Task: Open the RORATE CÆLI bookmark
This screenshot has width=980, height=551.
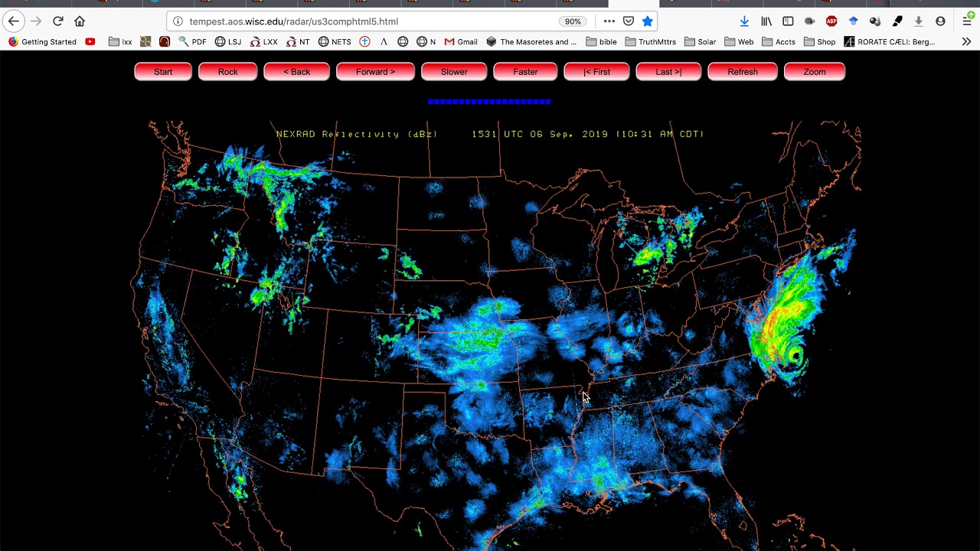Action: click(889, 42)
